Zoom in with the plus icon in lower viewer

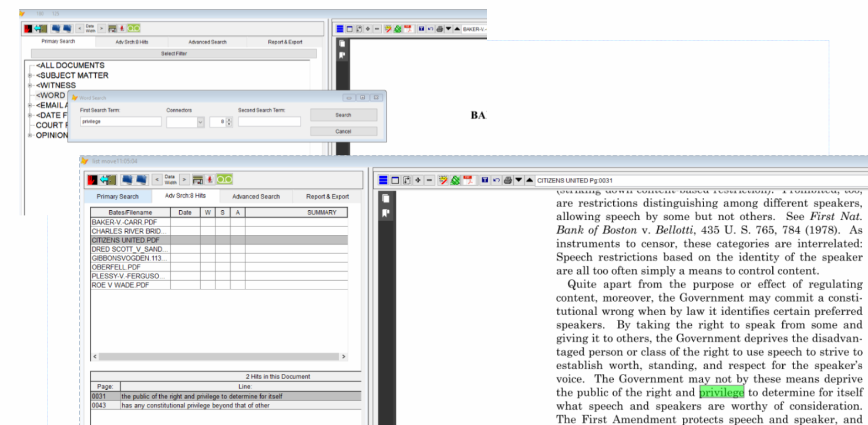tap(418, 180)
